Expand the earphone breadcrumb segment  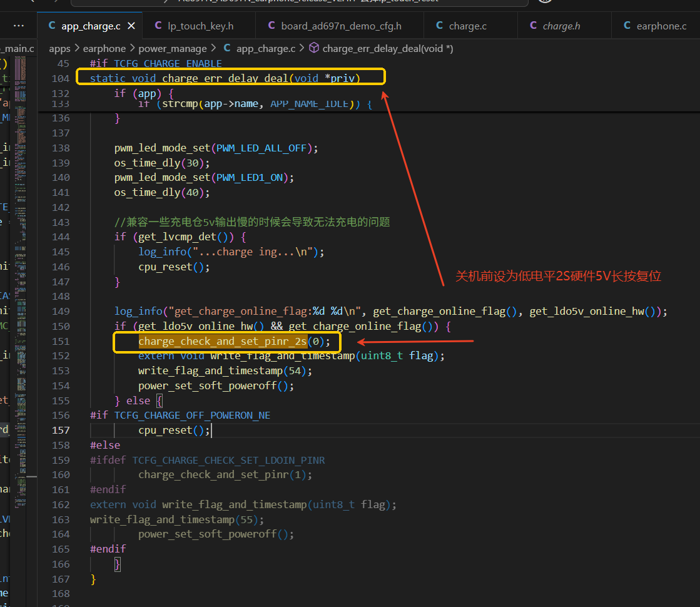click(x=104, y=49)
